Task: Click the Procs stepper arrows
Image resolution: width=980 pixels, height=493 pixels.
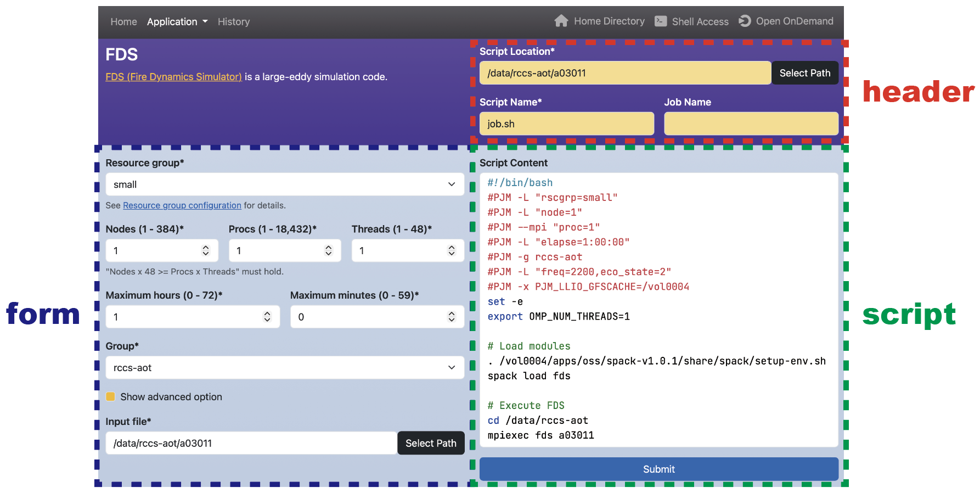Action: point(329,250)
